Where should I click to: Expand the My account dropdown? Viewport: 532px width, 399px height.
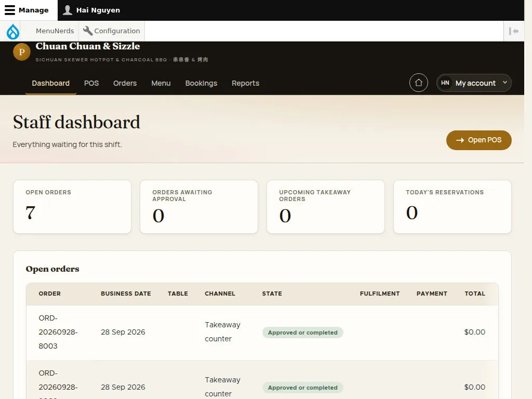474,83
